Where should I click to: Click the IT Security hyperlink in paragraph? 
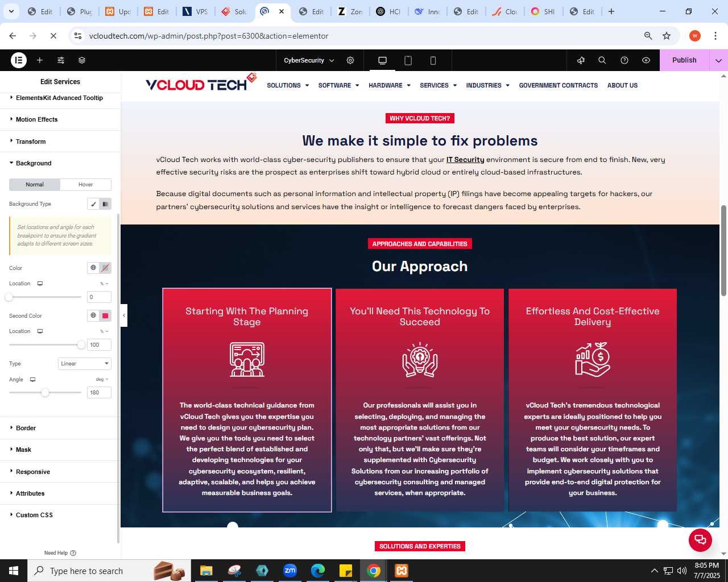[465, 160]
